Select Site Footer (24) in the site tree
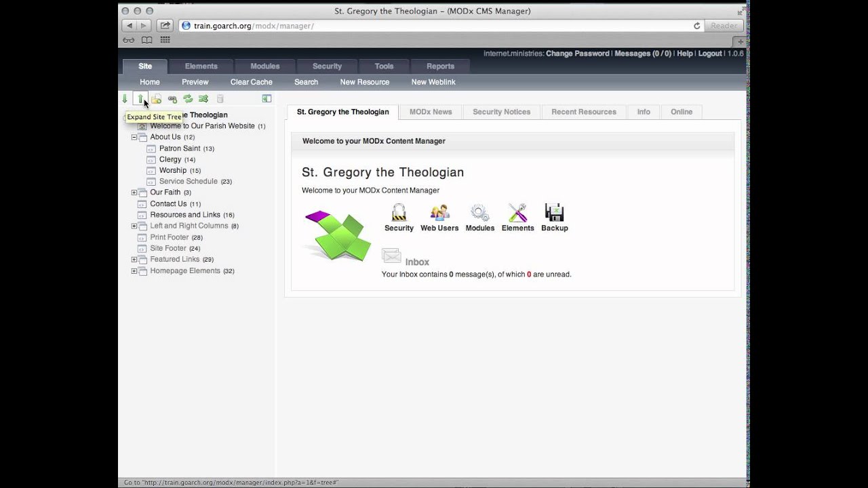The width and height of the screenshot is (868, 488). pos(175,248)
